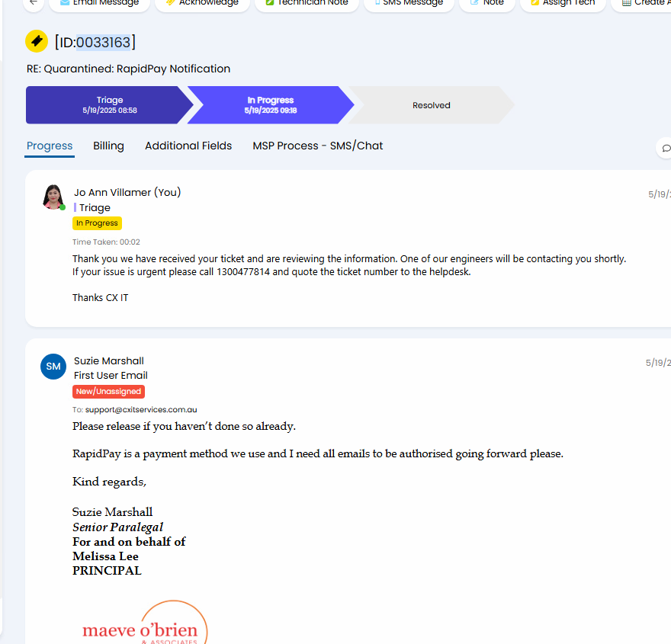
Task: Click the Triage status stage
Action: coord(110,105)
